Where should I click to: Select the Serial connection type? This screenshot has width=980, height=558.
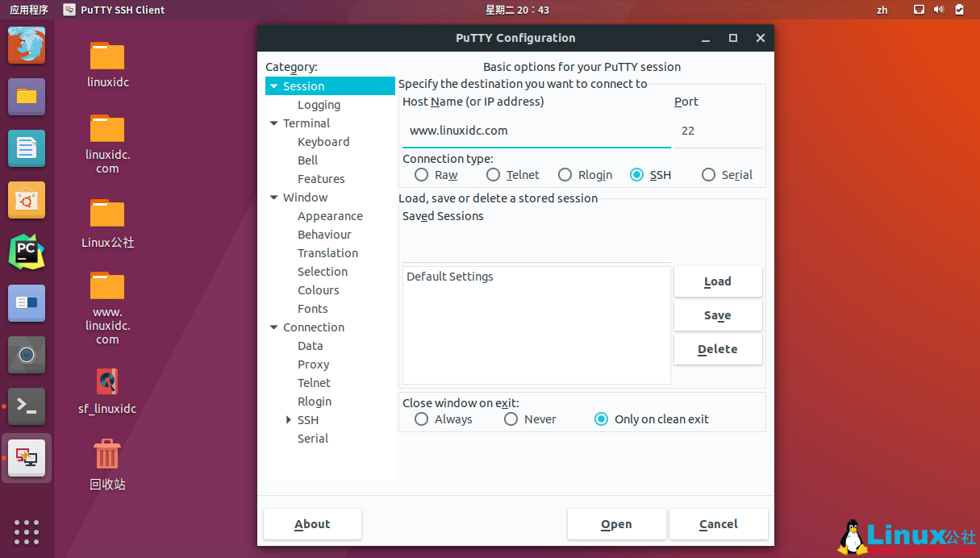[x=708, y=175]
